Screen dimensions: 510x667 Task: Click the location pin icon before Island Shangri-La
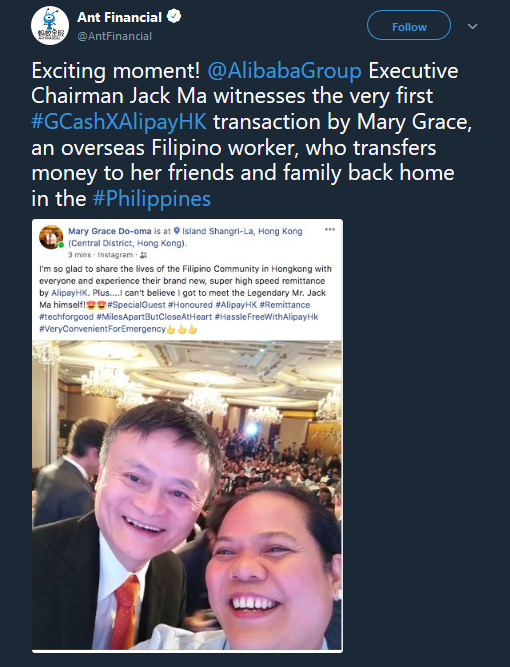[177, 231]
